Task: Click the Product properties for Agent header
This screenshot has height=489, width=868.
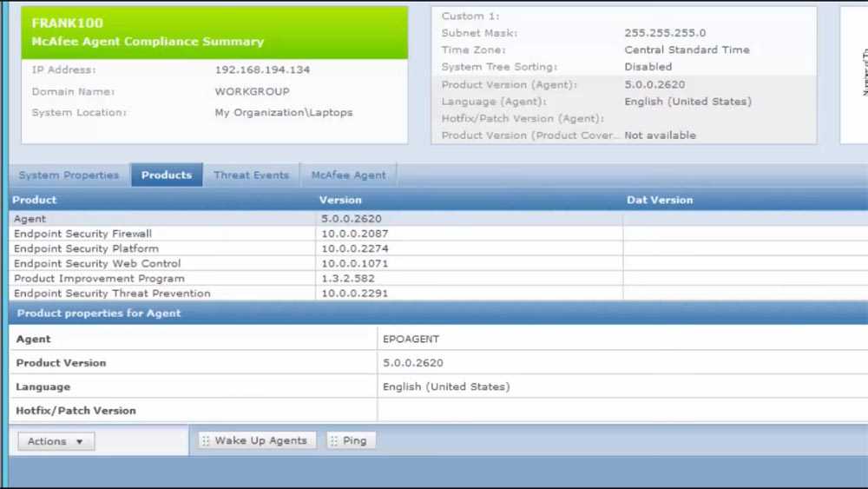Action: pyautogui.click(x=99, y=314)
